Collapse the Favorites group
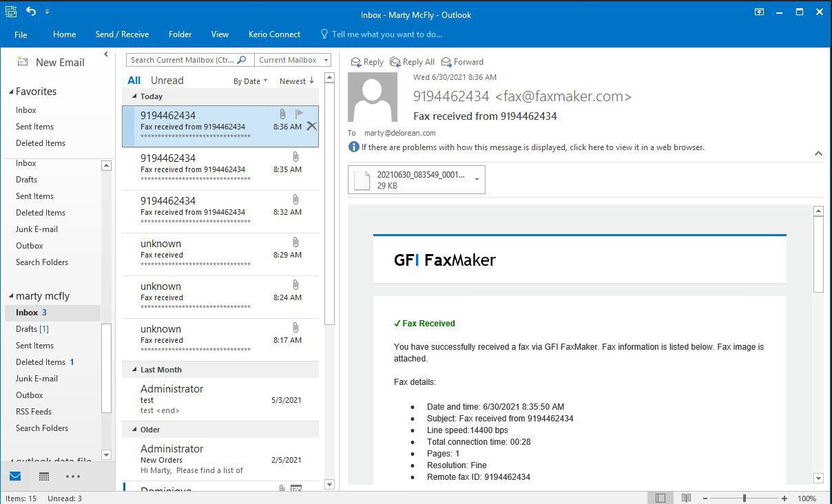832x504 pixels. click(11, 92)
